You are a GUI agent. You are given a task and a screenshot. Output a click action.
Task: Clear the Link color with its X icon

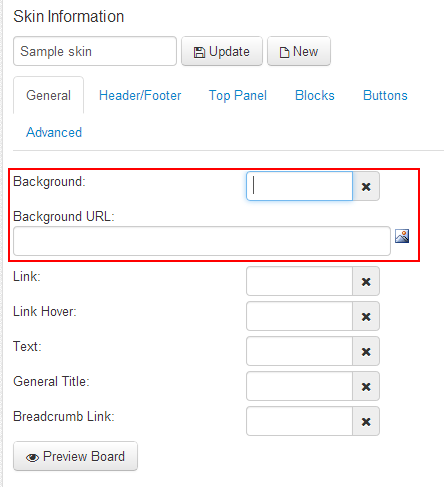coord(366,281)
